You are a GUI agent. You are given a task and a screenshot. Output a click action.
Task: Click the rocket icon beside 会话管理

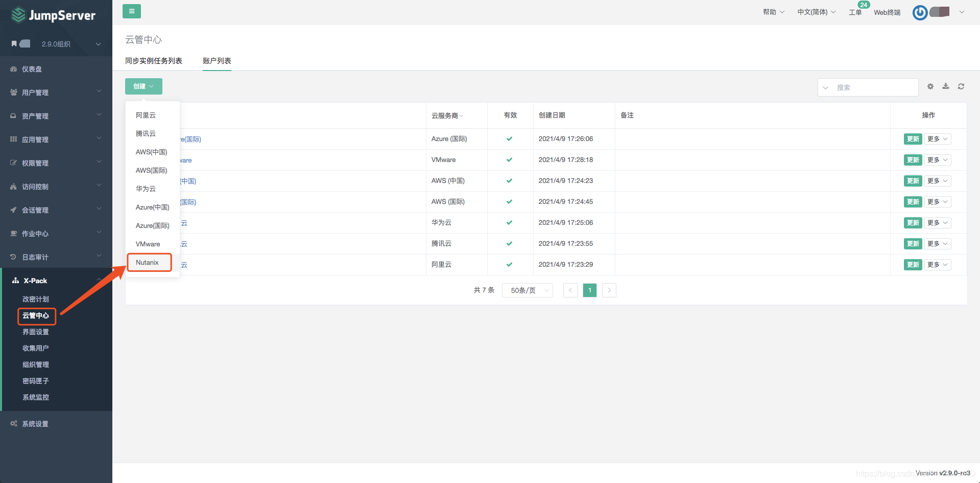click(x=14, y=210)
